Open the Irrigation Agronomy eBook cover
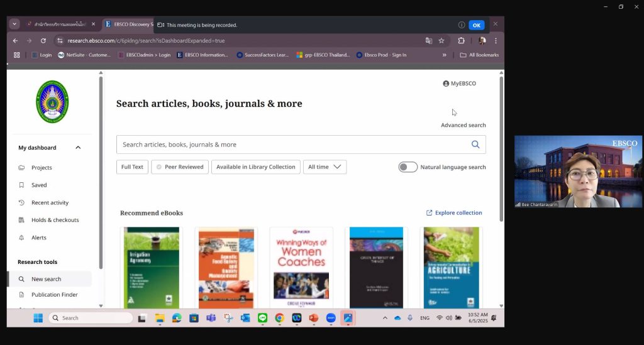Screen dimensions: 644x345 [x=152, y=268]
